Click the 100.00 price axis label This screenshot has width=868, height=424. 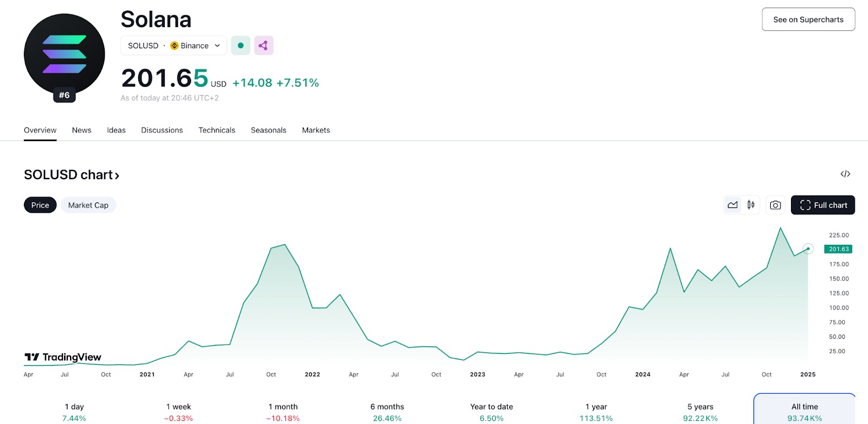pyautogui.click(x=839, y=308)
